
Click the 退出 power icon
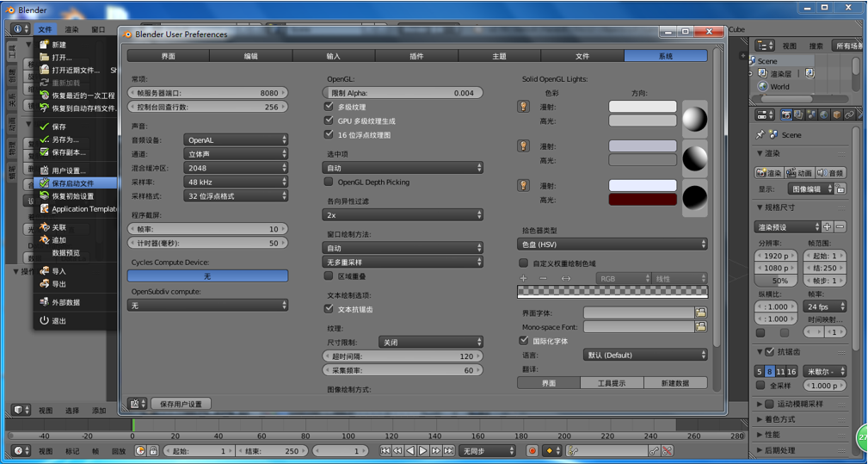[44, 320]
